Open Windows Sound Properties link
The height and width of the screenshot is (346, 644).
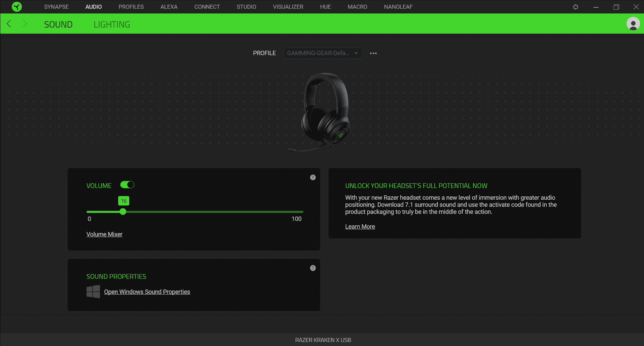coord(147,292)
